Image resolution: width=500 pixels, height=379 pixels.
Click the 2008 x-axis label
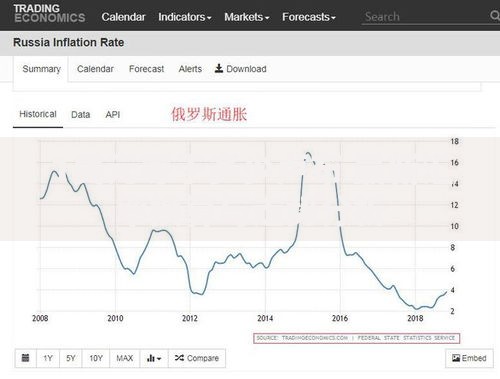point(40,318)
